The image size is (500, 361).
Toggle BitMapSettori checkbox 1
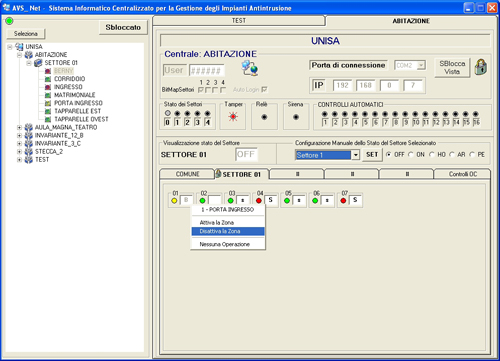click(201, 90)
